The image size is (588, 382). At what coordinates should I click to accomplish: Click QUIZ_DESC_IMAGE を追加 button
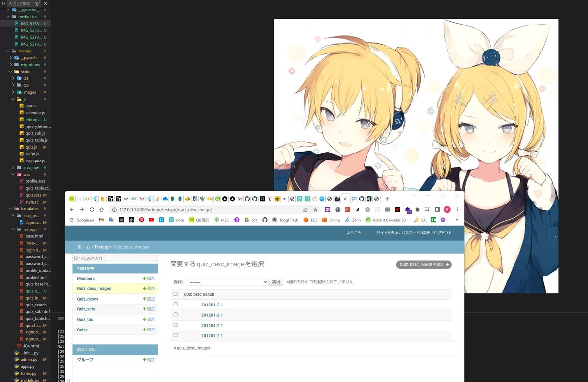(424, 264)
